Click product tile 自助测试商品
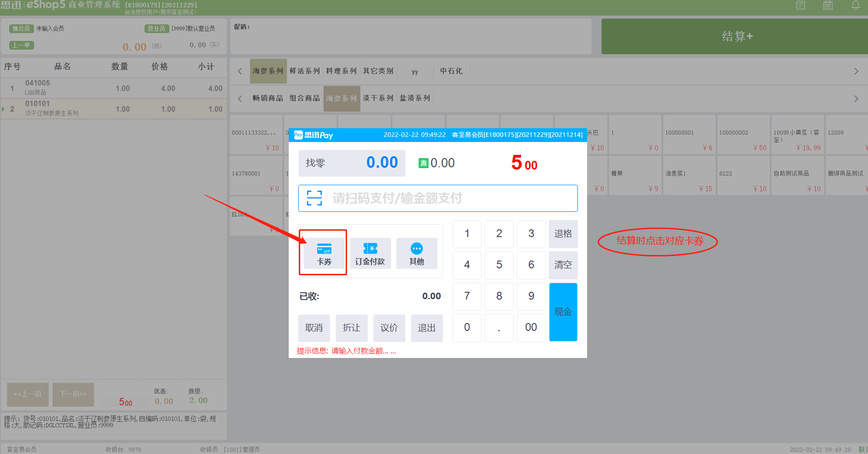 (797, 175)
